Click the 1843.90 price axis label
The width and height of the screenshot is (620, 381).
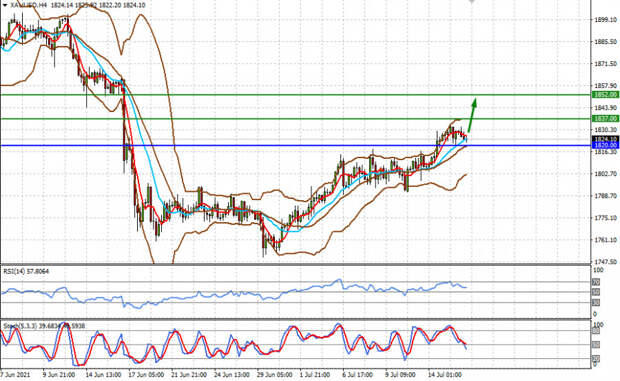point(606,108)
